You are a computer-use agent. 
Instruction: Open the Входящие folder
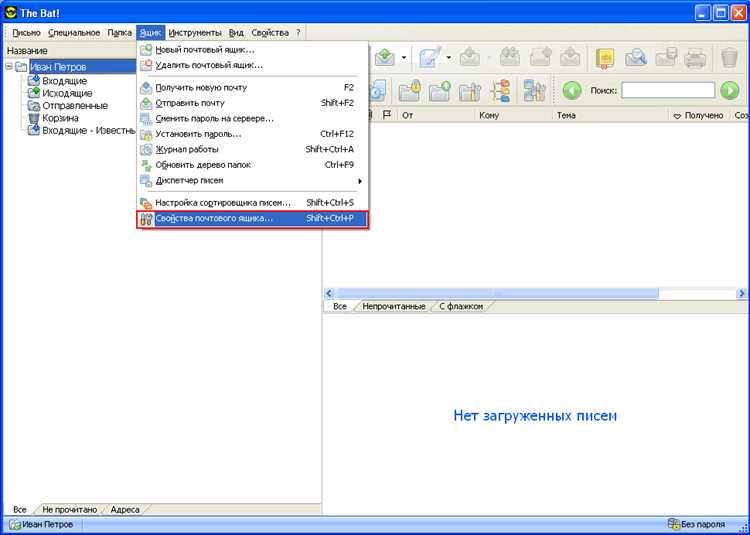coord(65,80)
